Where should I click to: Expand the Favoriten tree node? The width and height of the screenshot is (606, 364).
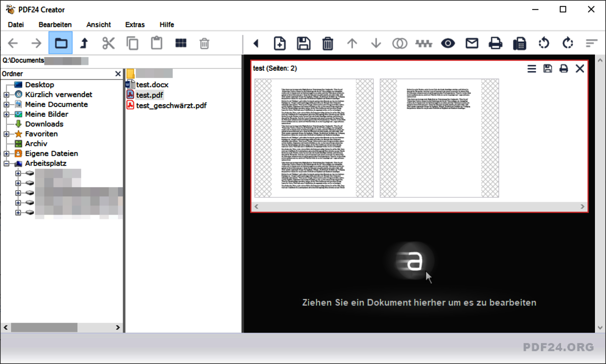point(6,134)
